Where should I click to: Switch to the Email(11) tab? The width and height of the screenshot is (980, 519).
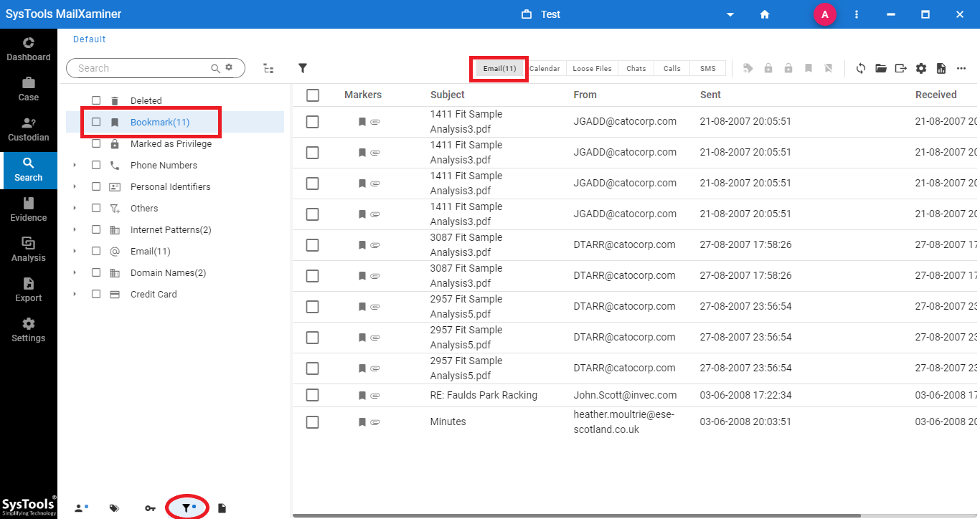tap(499, 68)
